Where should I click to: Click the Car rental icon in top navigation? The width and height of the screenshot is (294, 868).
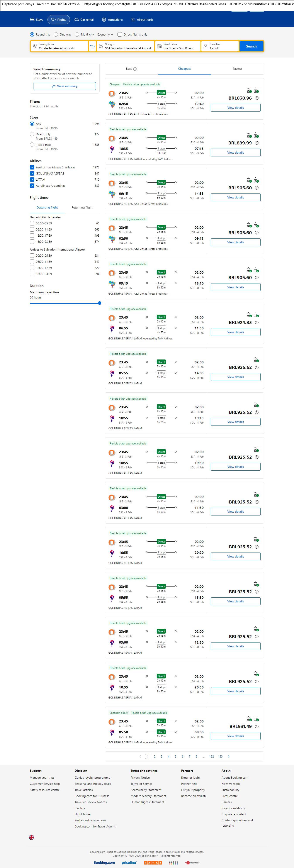(77, 20)
